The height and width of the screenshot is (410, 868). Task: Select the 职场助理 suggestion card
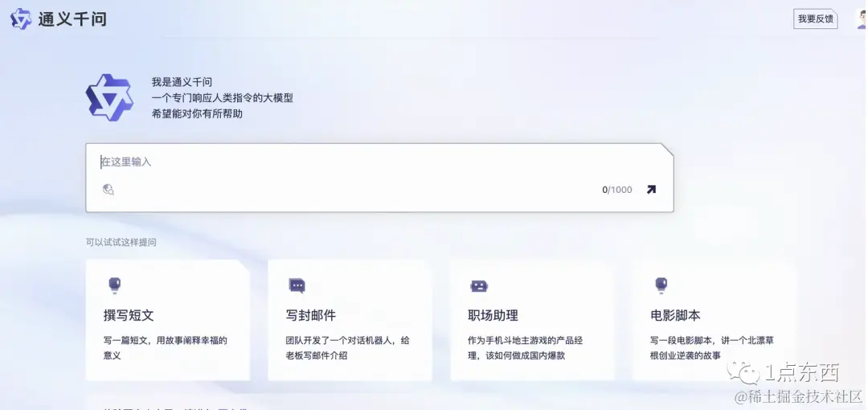(532, 320)
